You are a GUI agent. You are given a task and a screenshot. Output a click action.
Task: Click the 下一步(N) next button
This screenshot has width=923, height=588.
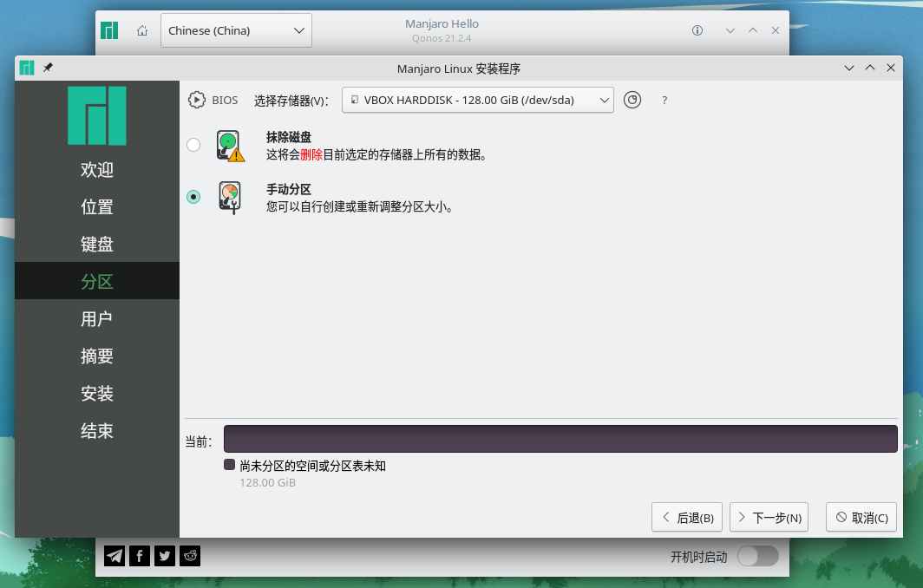click(769, 518)
